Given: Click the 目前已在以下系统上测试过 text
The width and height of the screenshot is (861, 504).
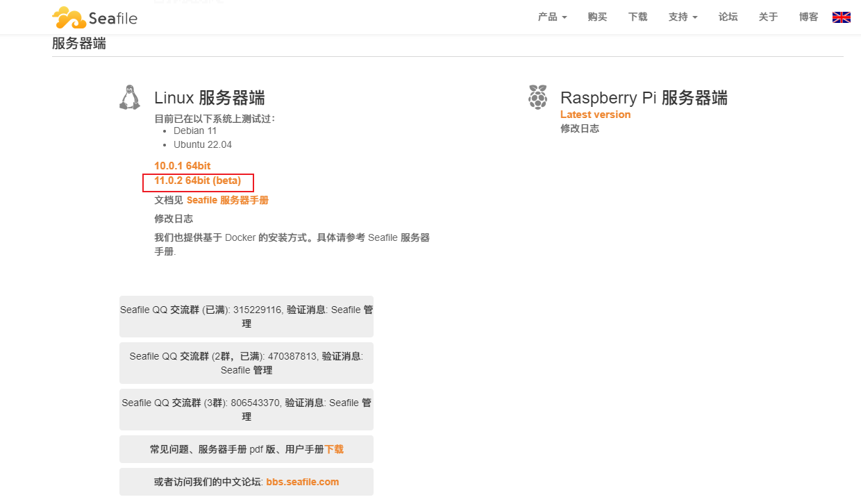Looking at the screenshot, I should 215,118.
